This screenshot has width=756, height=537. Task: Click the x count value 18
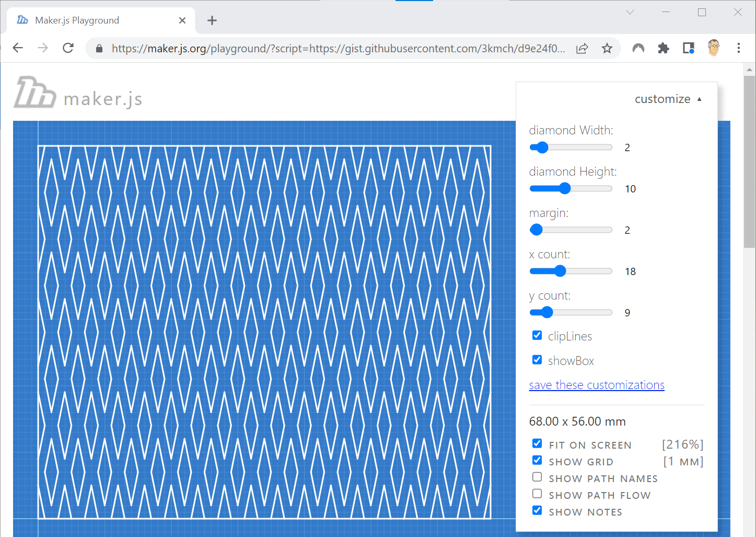point(630,271)
